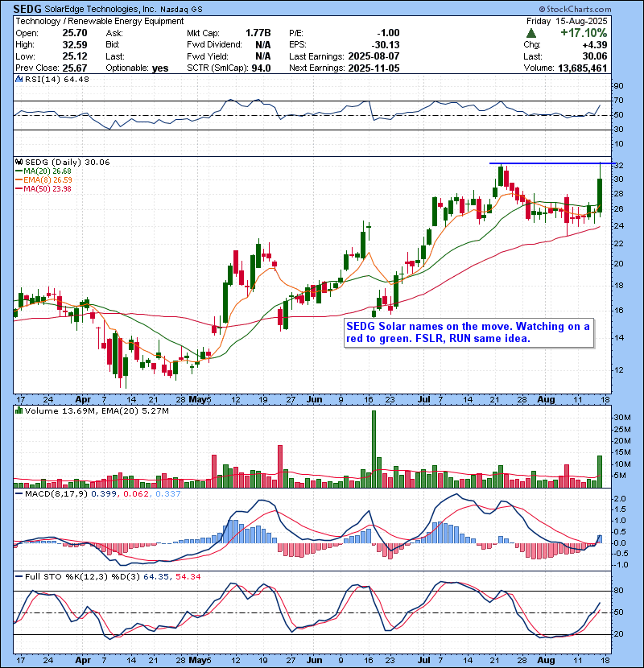The height and width of the screenshot is (668, 644).
Task: Click the Aug month label on the bottom date axis
Action: point(546,661)
